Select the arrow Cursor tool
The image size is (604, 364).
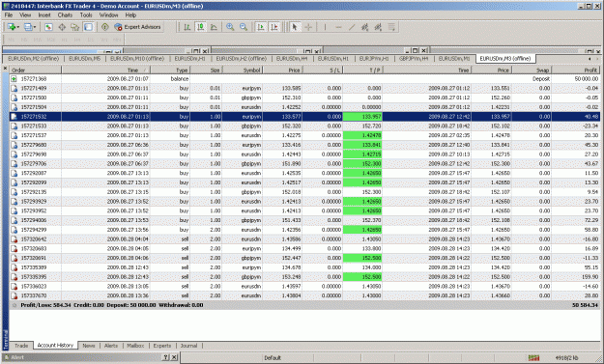295,27
